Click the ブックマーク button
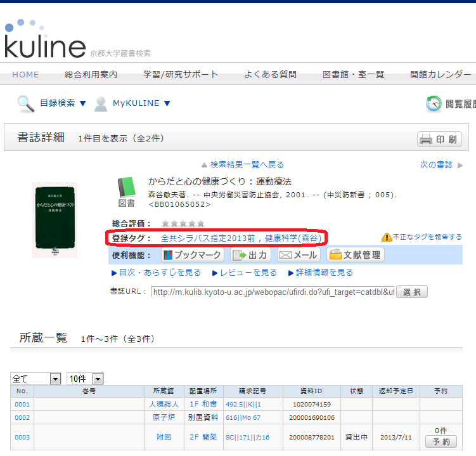 pyautogui.click(x=193, y=255)
